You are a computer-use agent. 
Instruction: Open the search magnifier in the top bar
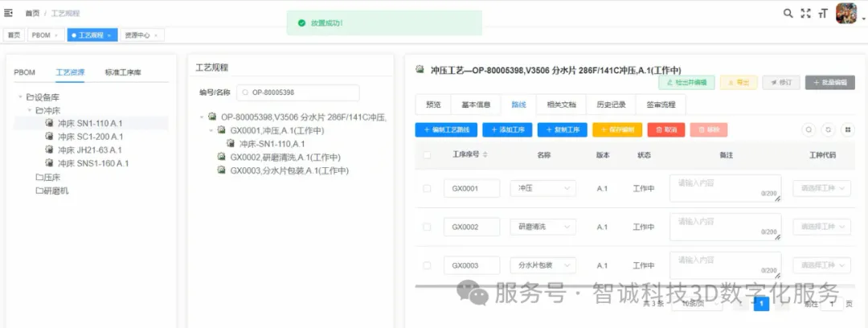788,14
